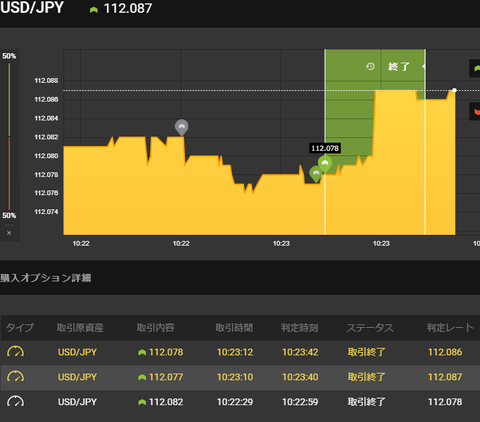480x422 pixels.
Task: Click expiry time 10:22:59
Action: (300, 402)
